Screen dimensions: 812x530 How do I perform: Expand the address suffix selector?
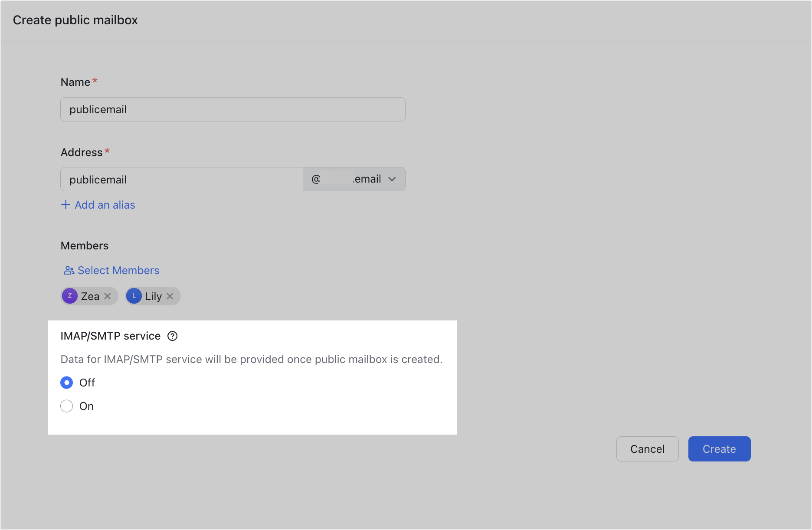coord(354,179)
